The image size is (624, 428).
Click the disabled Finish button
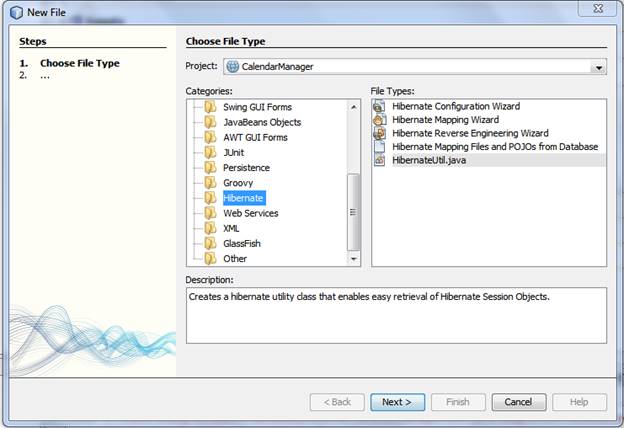(458, 402)
